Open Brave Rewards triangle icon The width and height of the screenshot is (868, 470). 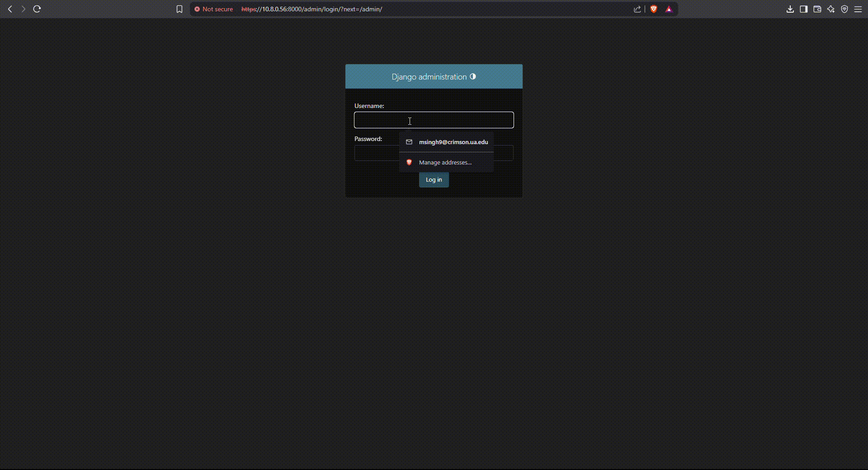(669, 9)
